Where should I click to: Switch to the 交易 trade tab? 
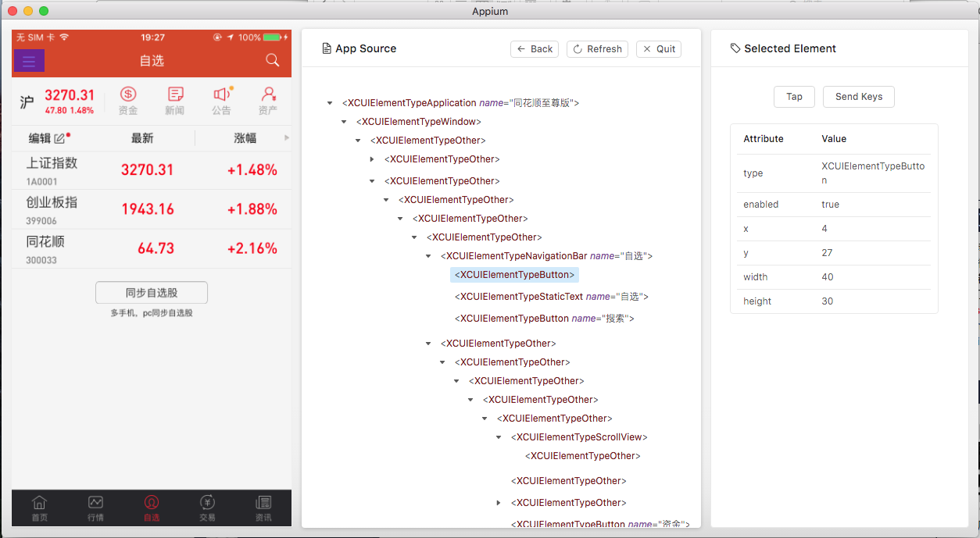pos(207,508)
